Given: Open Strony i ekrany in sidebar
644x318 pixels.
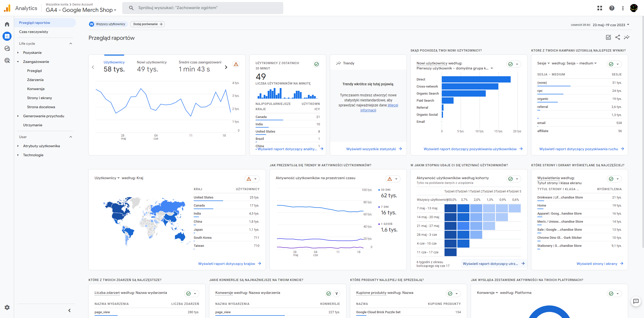Looking at the screenshot, I should pos(39,98).
